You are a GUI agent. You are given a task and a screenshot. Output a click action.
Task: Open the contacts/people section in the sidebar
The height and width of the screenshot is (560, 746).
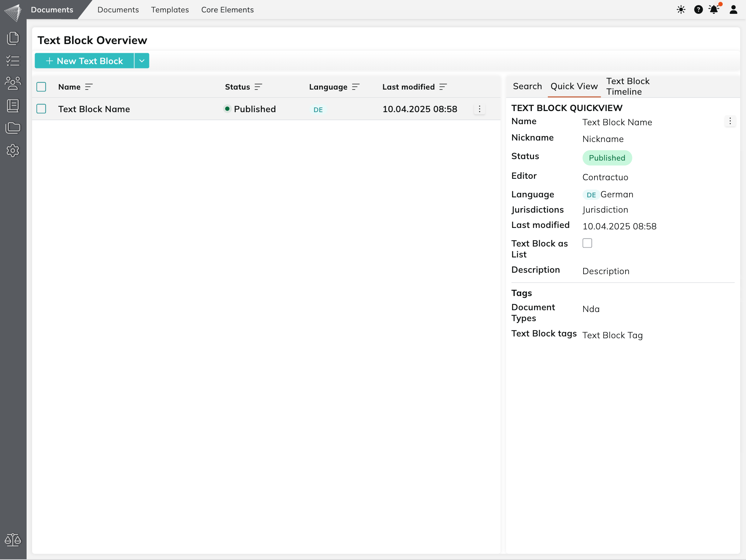coord(13,83)
